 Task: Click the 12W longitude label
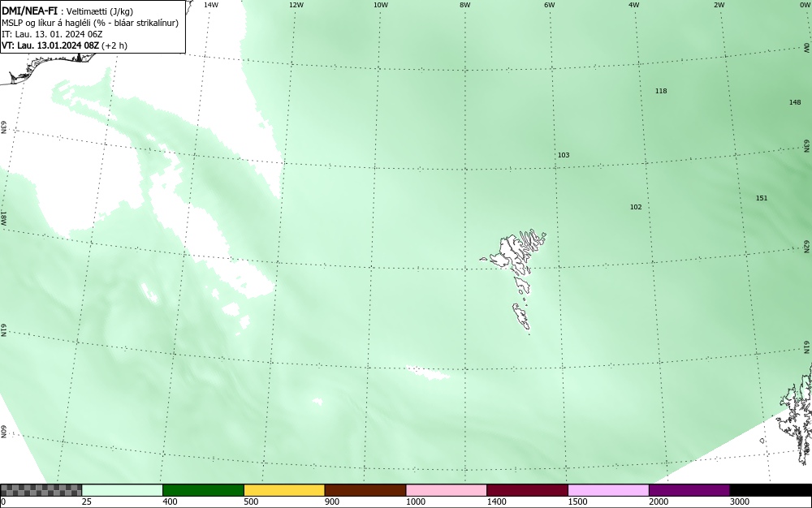pyautogui.click(x=296, y=5)
